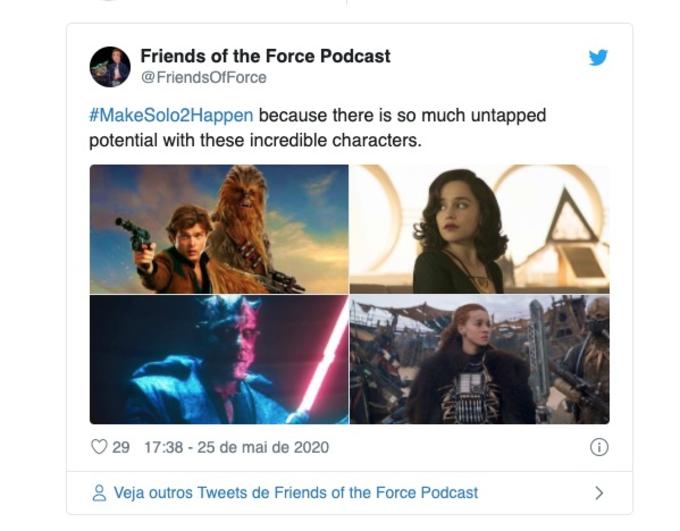This screenshot has width=680, height=531.
Task: Click the person icon beside Veja outros Tweets
Action: pyautogui.click(x=99, y=493)
